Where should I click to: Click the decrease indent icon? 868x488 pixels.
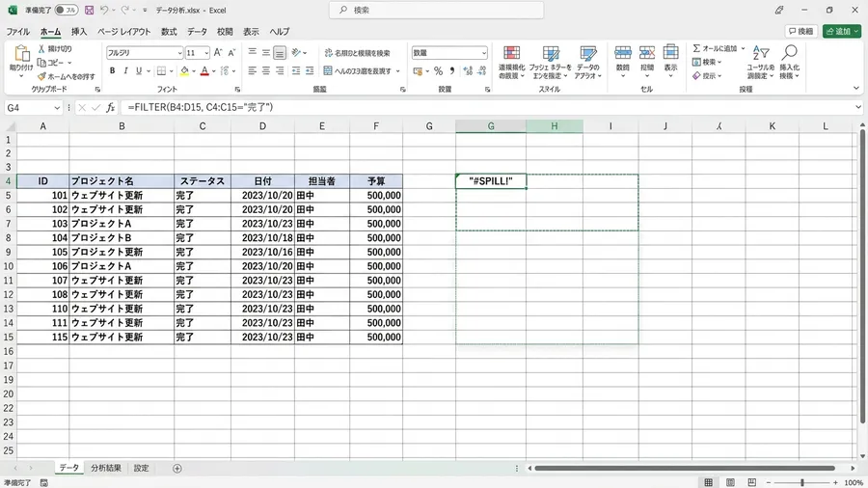point(296,70)
